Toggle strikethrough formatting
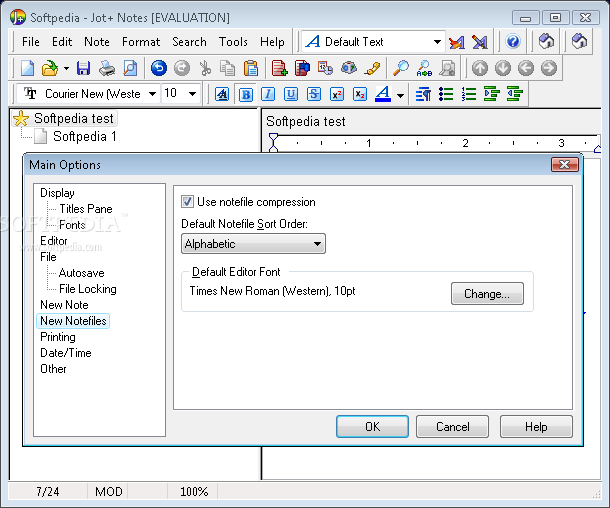Image resolution: width=610 pixels, height=508 pixels. (x=314, y=95)
